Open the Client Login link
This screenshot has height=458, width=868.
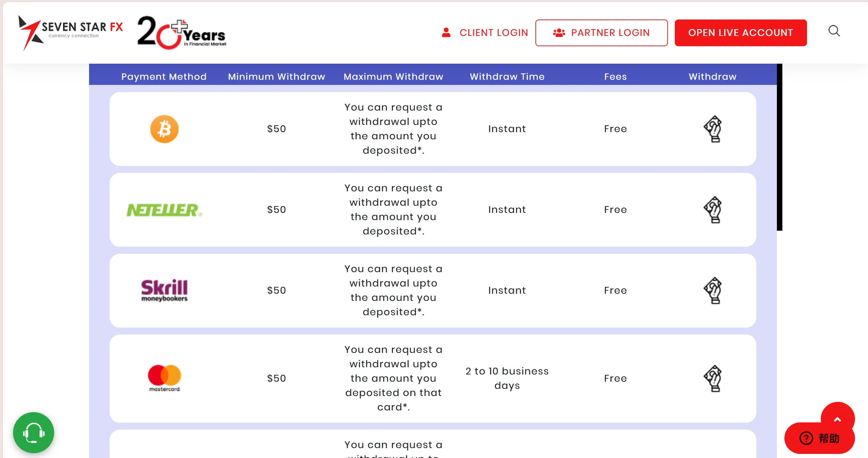point(494,33)
